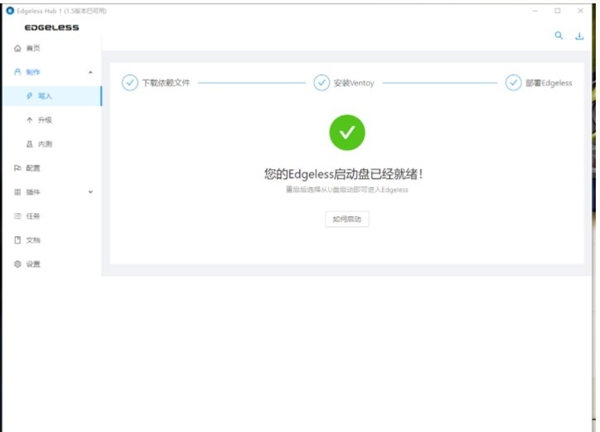
Task: Click the big green success checkmark
Action: (x=347, y=132)
